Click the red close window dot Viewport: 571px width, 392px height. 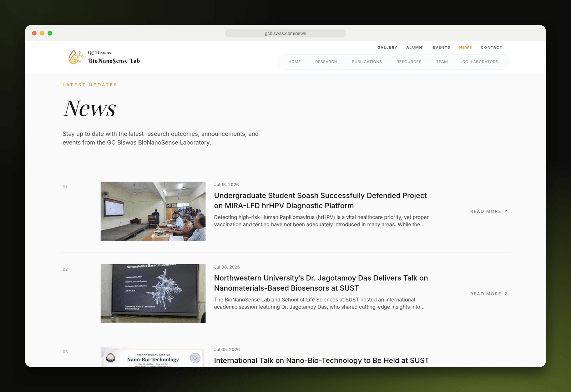(34, 33)
